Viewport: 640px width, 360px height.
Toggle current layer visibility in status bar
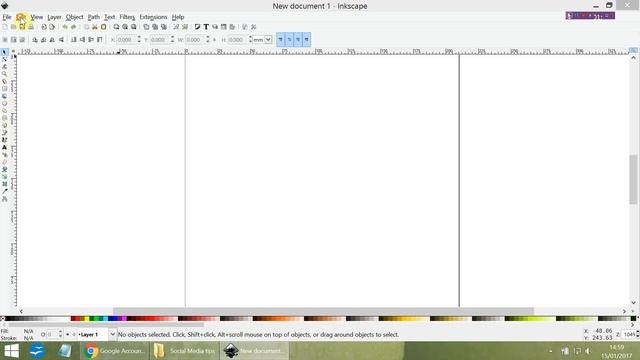click(x=67, y=335)
